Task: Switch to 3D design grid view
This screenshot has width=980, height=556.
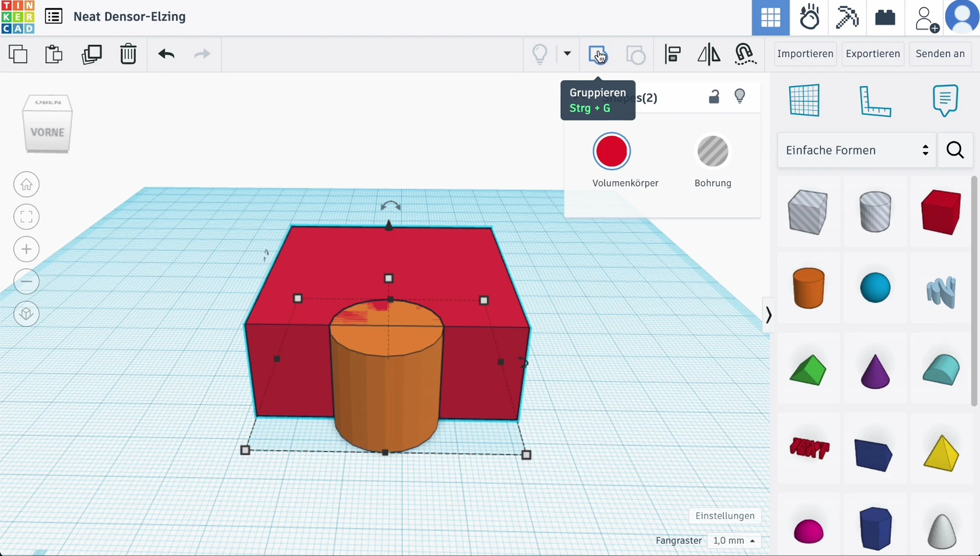Action: point(771,18)
